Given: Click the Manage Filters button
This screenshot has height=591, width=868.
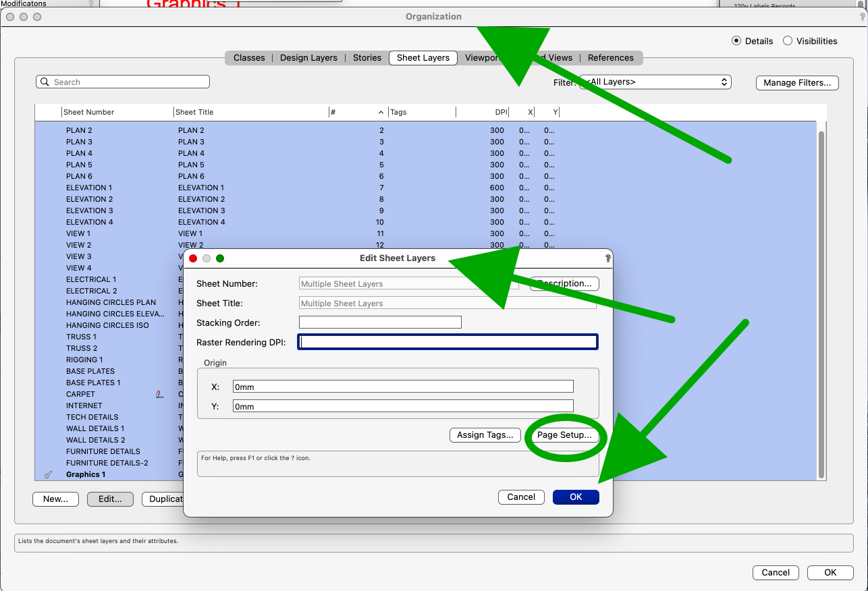Looking at the screenshot, I should coord(797,82).
